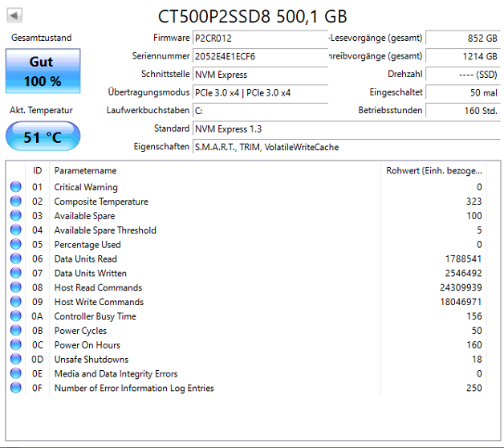Select the Power On Hours parameter name

(87, 345)
